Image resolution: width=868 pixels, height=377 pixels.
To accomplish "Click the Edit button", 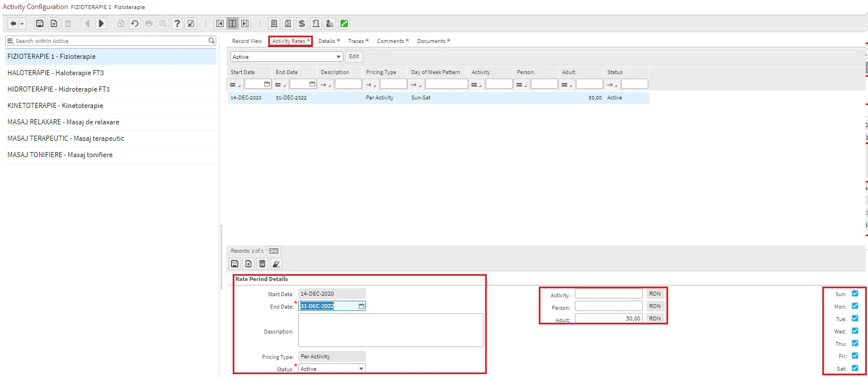I will click(354, 57).
